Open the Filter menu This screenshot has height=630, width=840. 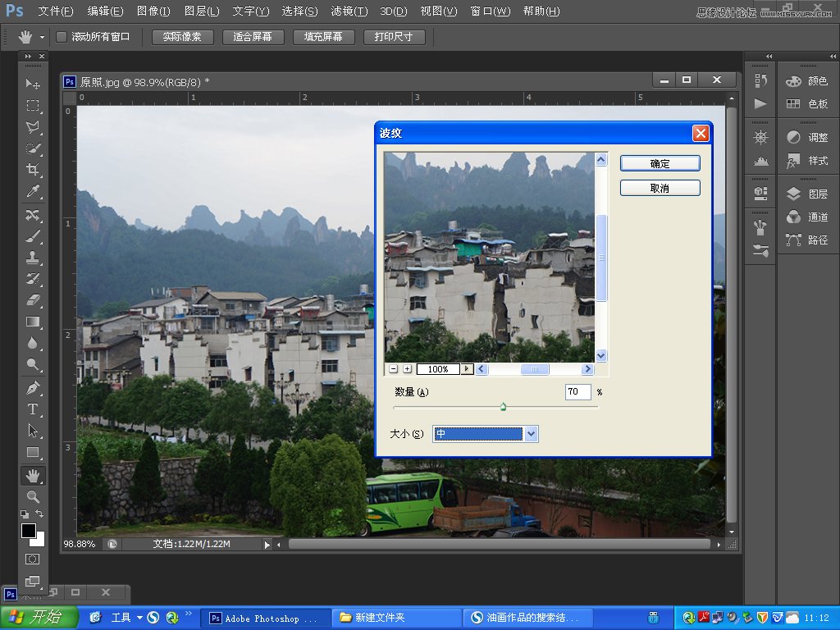349,11
